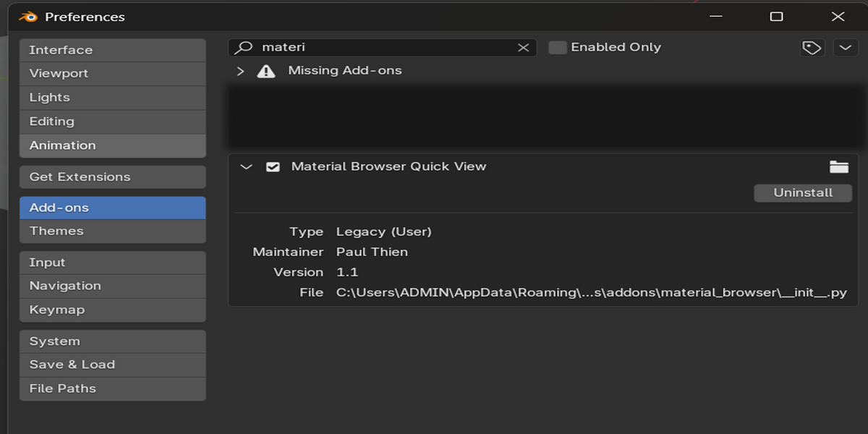Switch to the Editing tab
This screenshot has width=868, height=434.
pos(113,122)
